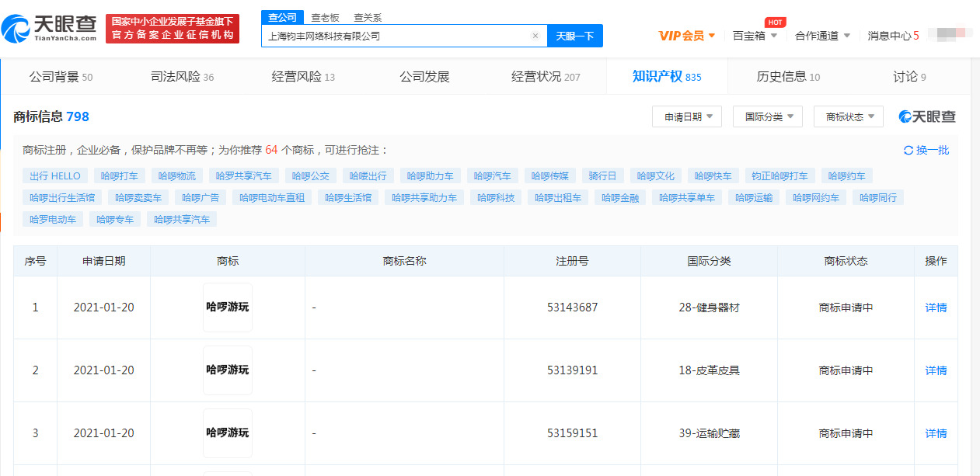980x476 pixels.
Task: Open the 历史信息 tab
Action: (788, 76)
